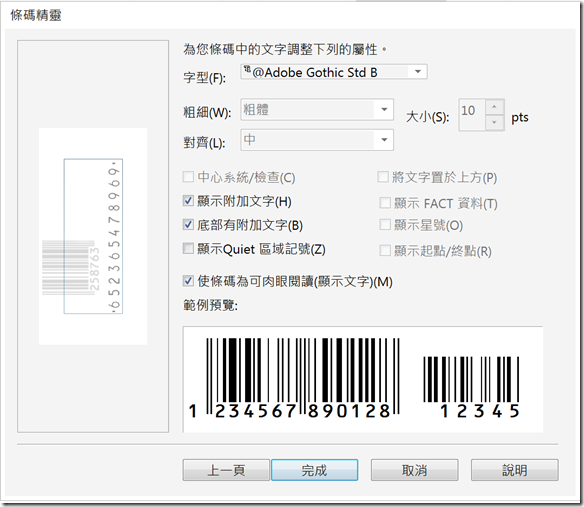The width and height of the screenshot is (584, 507).
Task: Toggle 將文字置於上方(P) checkbox
Action: point(383,177)
